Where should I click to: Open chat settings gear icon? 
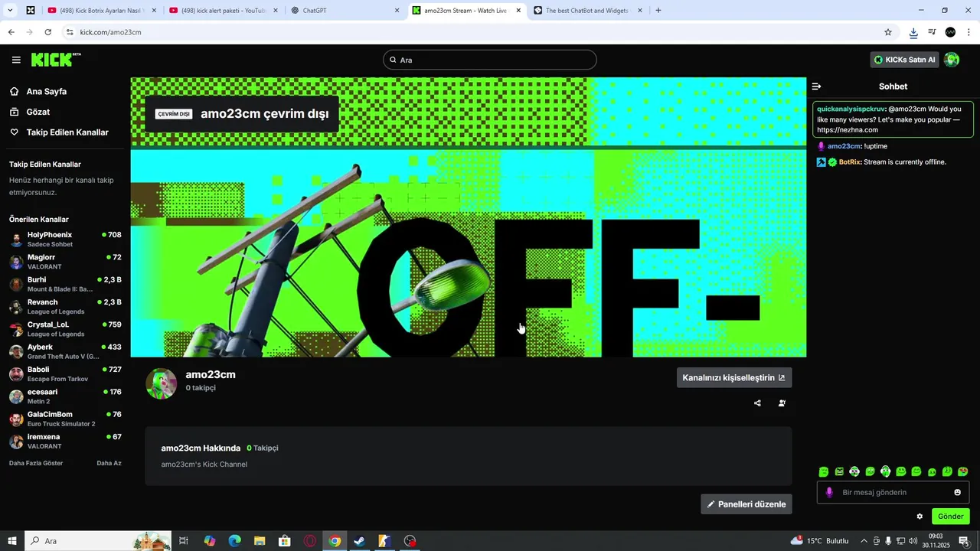[920, 517]
